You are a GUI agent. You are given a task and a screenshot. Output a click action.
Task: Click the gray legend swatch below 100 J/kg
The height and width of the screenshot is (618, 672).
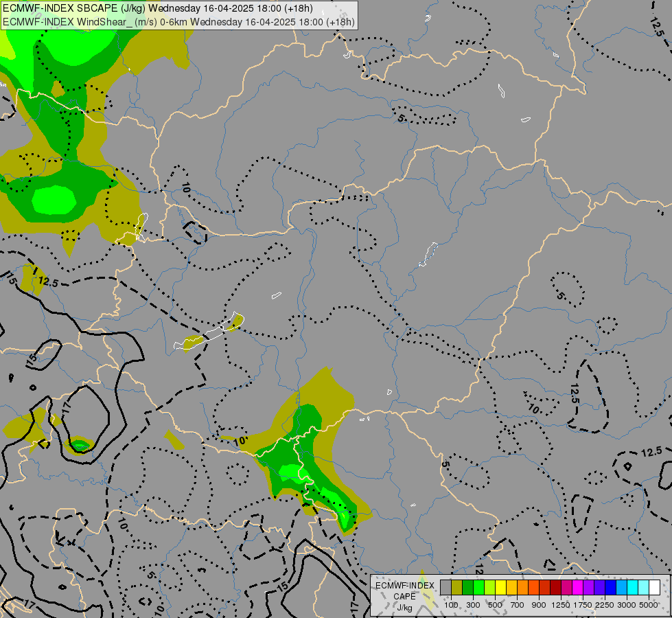point(445,588)
